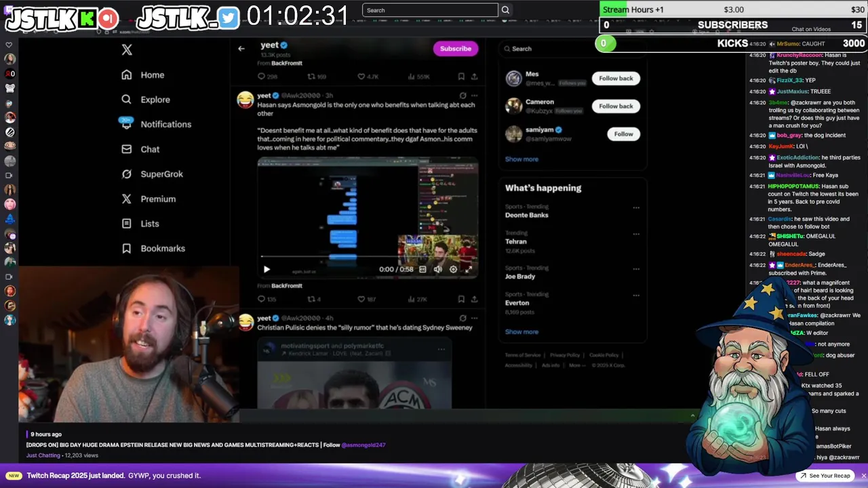Like the top post with 4.7K likes
The height and width of the screenshot is (488, 868).
click(368, 77)
